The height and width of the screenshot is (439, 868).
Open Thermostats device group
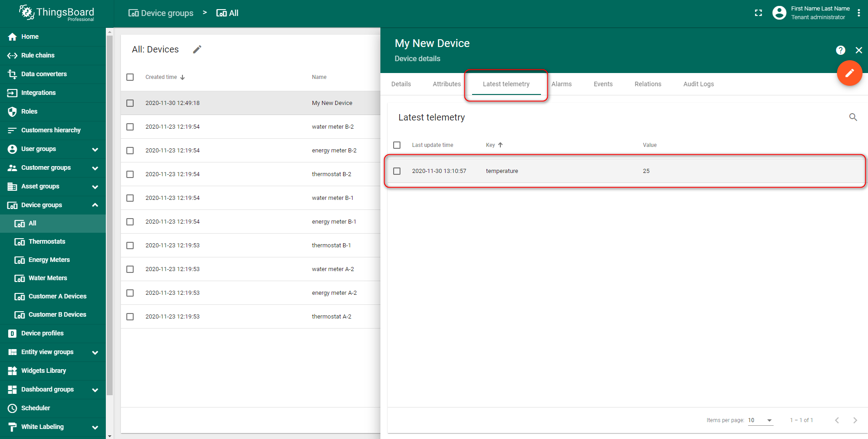coord(53,241)
